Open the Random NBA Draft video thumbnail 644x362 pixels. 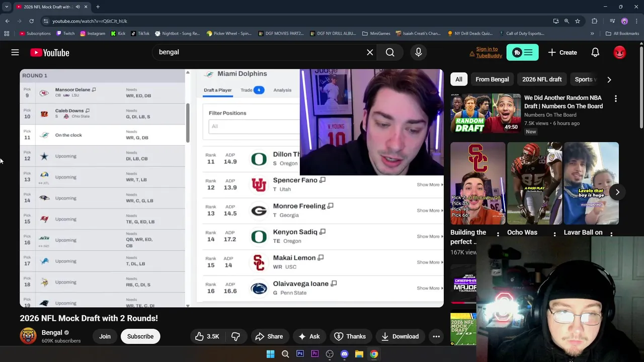(486, 113)
